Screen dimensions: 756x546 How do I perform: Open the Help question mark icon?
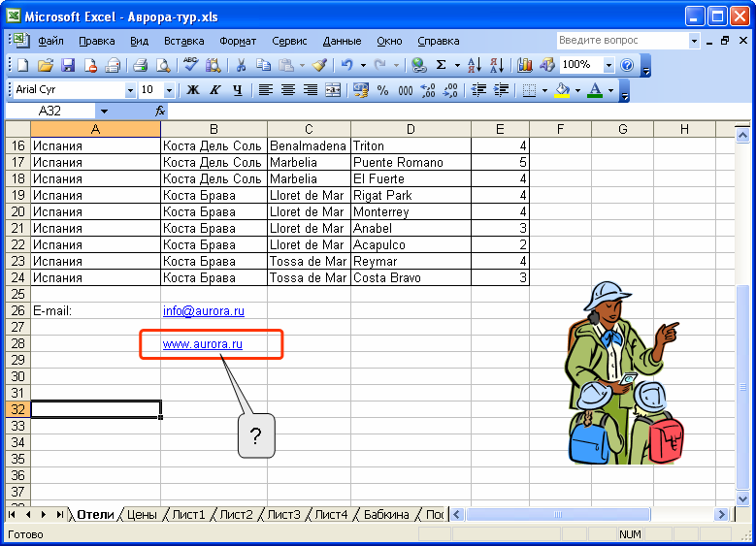pos(627,65)
